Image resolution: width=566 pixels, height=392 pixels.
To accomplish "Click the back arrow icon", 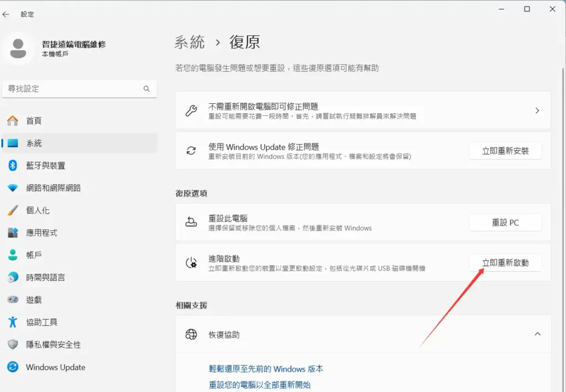I will click(x=6, y=14).
